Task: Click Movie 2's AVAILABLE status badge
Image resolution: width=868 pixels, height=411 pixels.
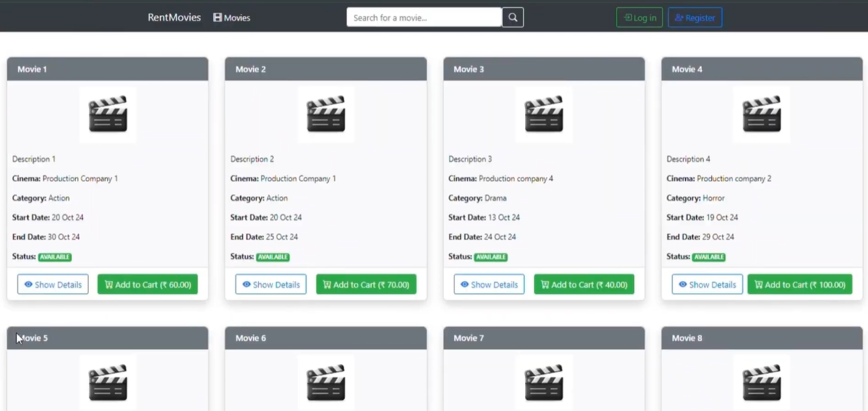Action: (273, 257)
